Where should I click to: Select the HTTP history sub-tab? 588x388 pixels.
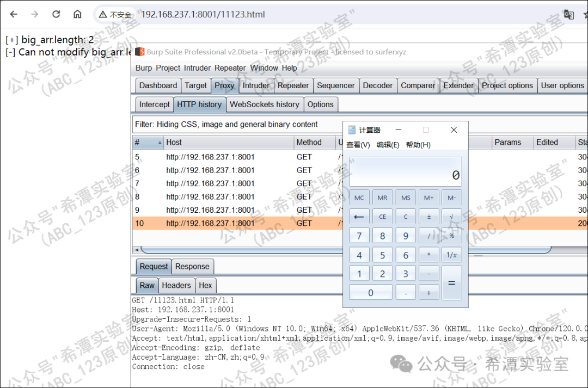(x=199, y=104)
